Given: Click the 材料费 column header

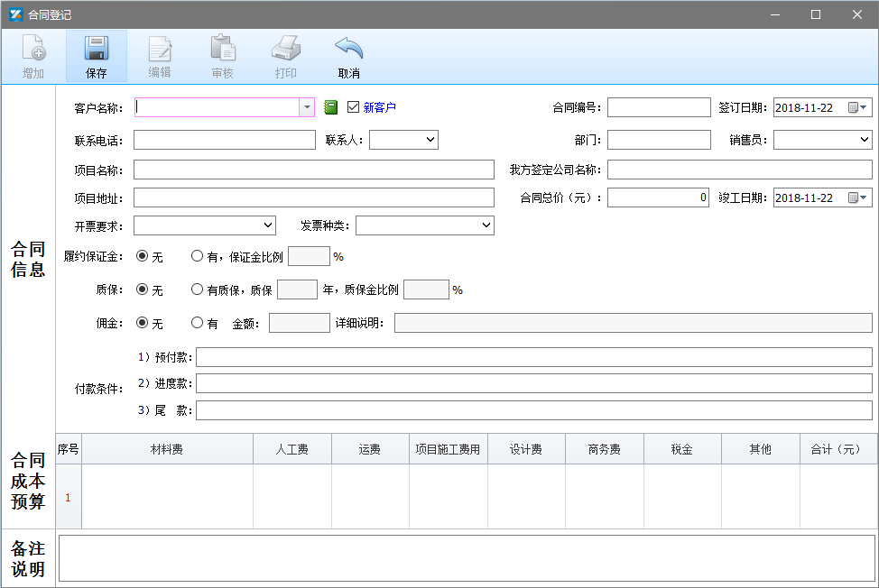Looking at the screenshot, I should point(167,449).
